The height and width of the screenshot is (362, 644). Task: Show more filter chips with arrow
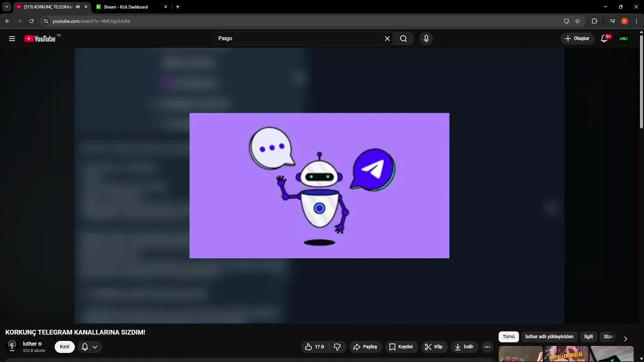click(625, 338)
